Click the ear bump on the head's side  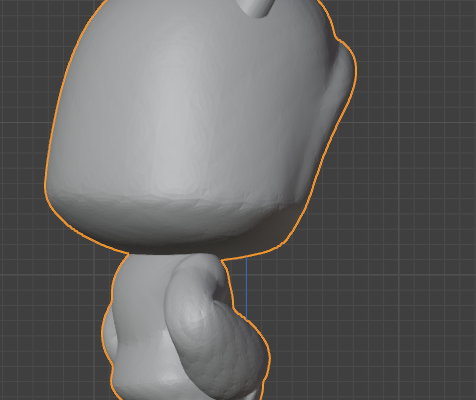[343, 77]
